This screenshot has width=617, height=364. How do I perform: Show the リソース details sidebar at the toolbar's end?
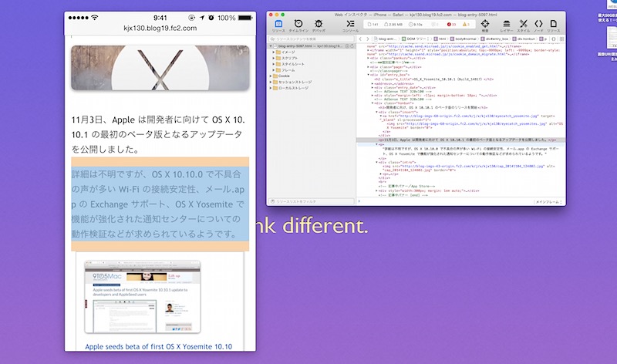(x=553, y=25)
